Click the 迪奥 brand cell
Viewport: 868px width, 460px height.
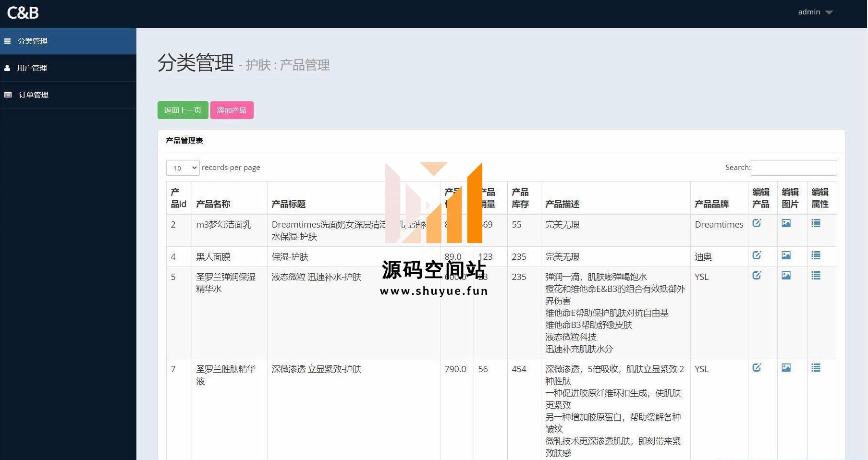719,257
